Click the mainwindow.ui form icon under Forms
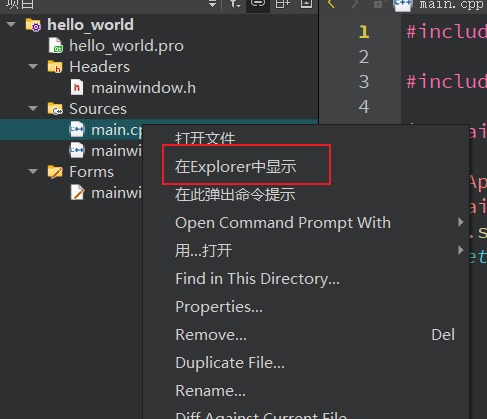This screenshot has width=487, height=419. click(78, 193)
